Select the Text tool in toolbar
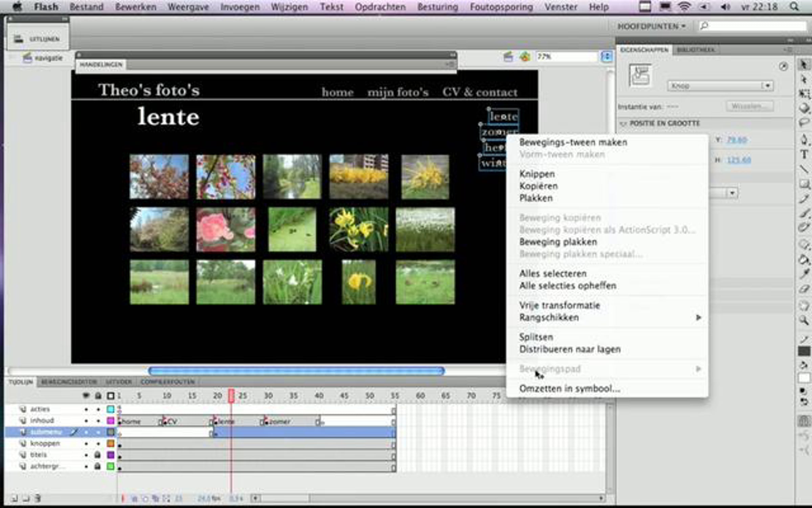The image size is (812, 508). (804, 155)
